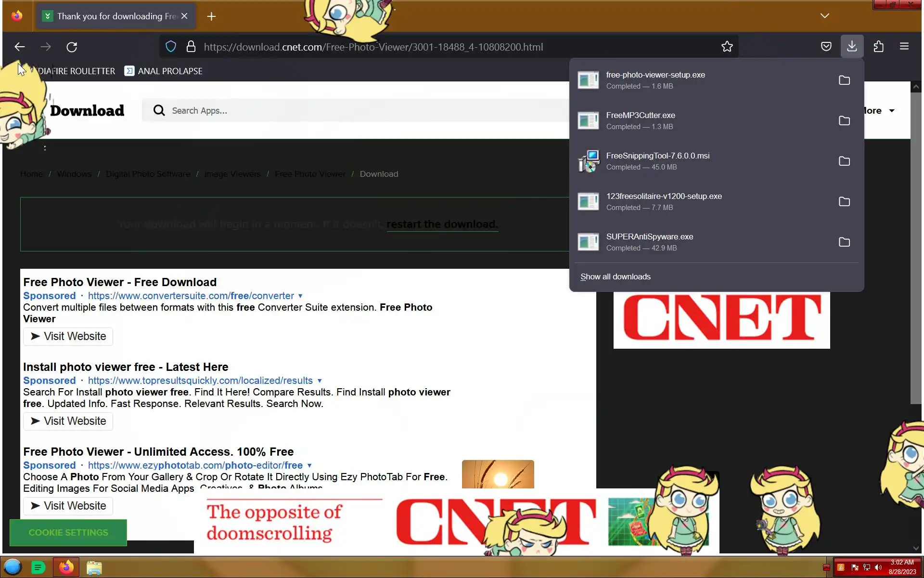Bookmark this page with star icon
924x578 pixels.
click(x=727, y=47)
